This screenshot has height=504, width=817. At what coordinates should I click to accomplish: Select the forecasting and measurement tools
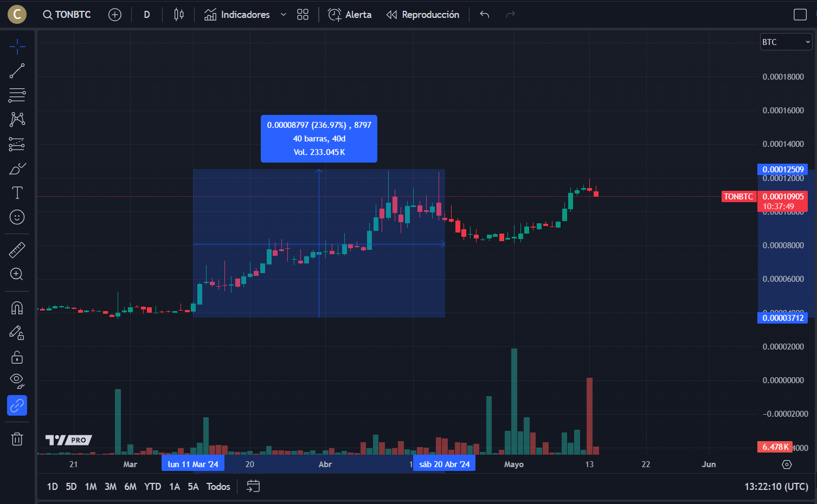click(17, 144)
